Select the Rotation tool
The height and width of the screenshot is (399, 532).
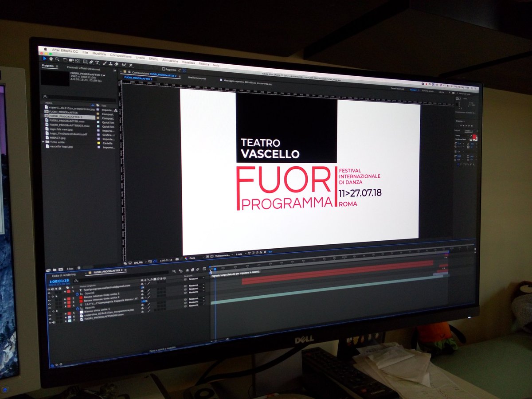pos(65,60)
